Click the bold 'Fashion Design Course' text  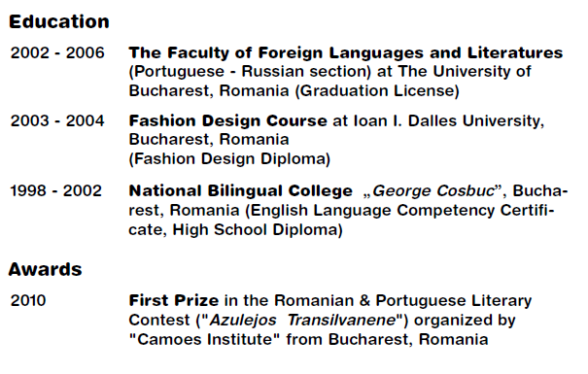pos(228,121)
